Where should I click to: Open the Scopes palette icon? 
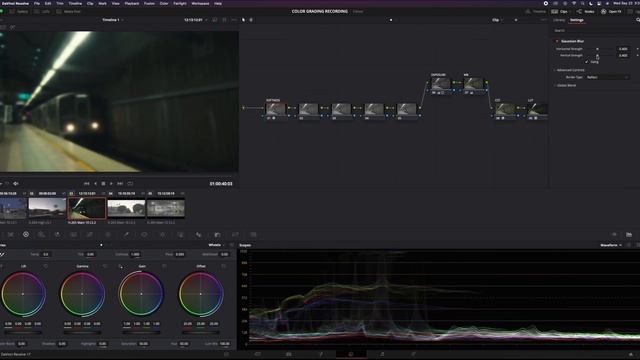629,235
